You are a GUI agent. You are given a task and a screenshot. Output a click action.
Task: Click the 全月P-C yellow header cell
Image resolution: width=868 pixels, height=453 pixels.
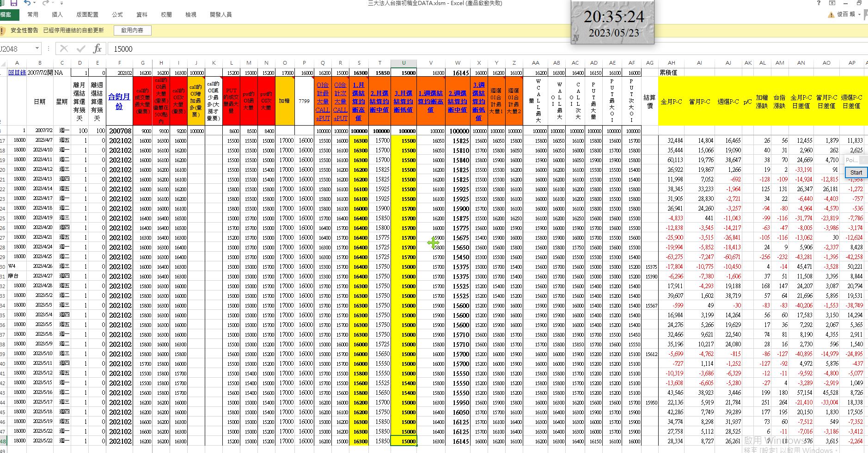(671, 101)
